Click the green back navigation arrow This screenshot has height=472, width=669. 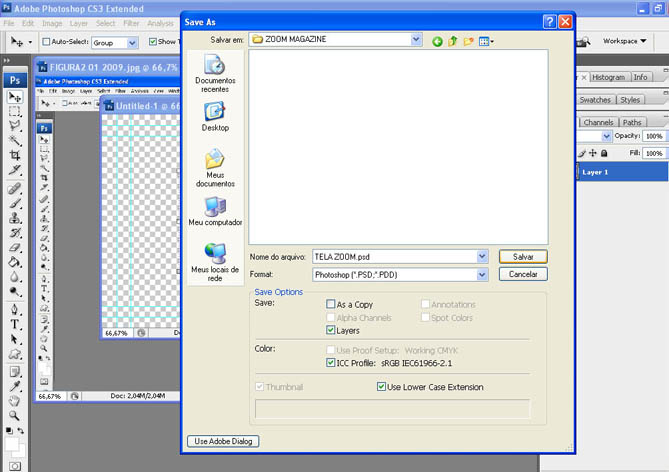(437, 41)
